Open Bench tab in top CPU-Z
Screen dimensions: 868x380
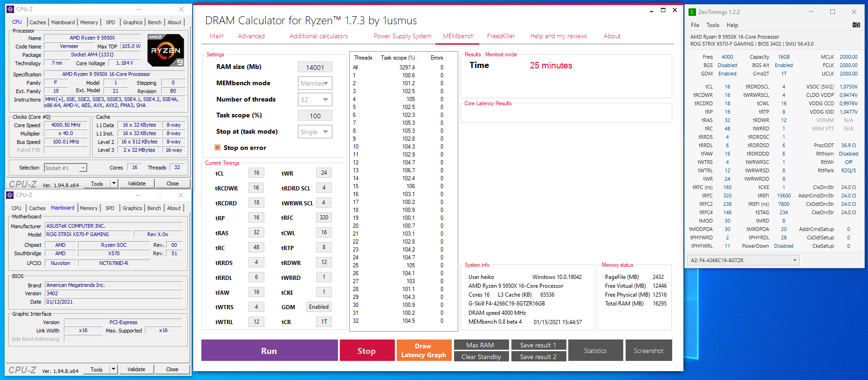(x=154, y=22)
